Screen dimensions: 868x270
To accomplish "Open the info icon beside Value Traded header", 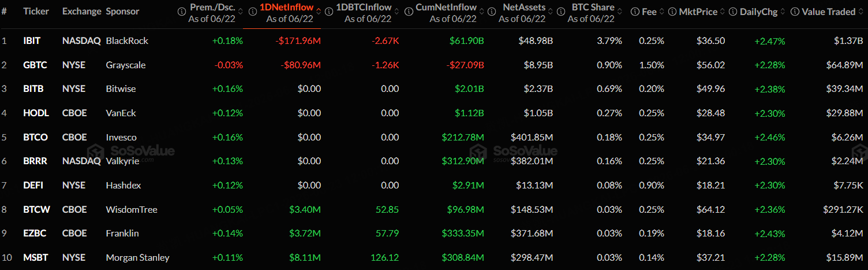I will point(794,12).
